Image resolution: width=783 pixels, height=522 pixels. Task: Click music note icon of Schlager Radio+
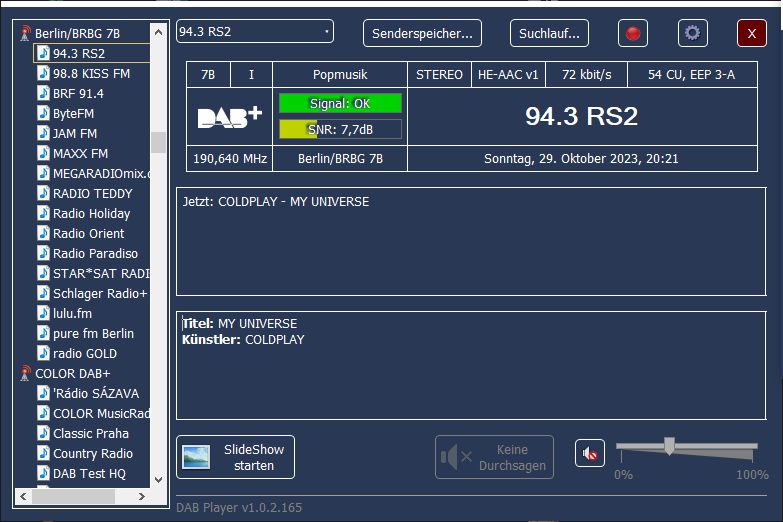(x=43, y=293)
